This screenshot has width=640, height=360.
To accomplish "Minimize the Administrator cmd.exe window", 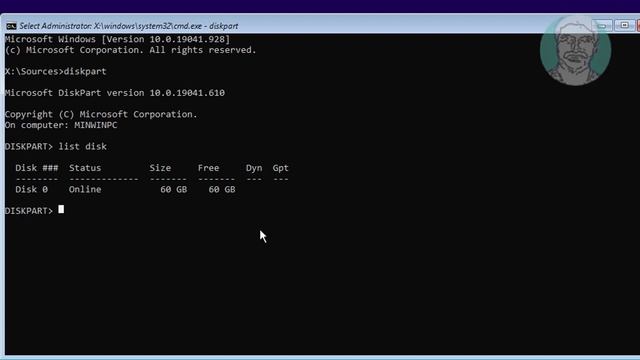I will click(602, 25).
